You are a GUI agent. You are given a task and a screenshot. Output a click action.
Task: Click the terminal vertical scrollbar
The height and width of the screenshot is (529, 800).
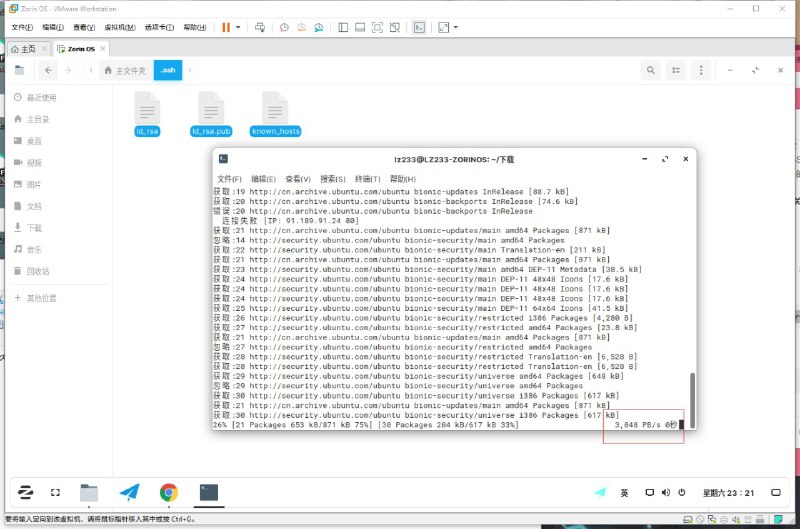tap(692, 400)
